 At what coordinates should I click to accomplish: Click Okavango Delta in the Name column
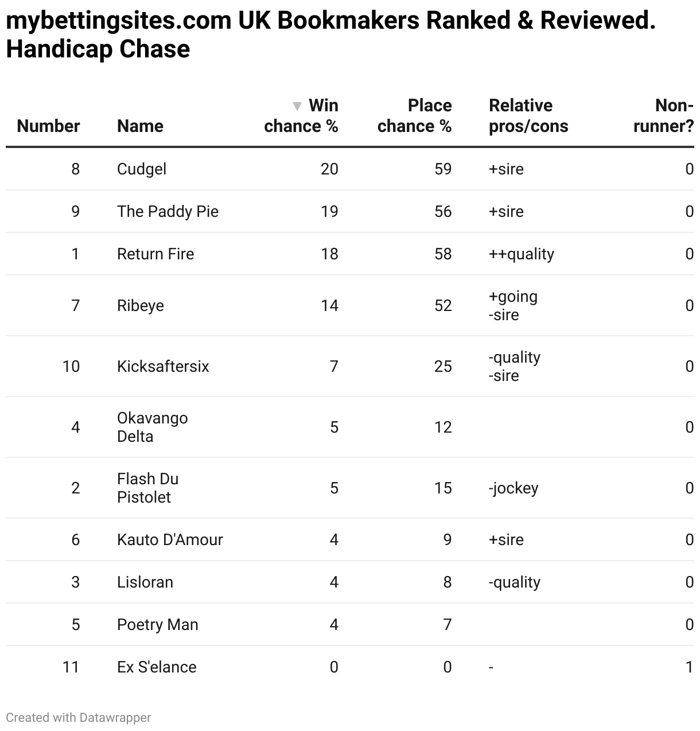pos(152,427)
